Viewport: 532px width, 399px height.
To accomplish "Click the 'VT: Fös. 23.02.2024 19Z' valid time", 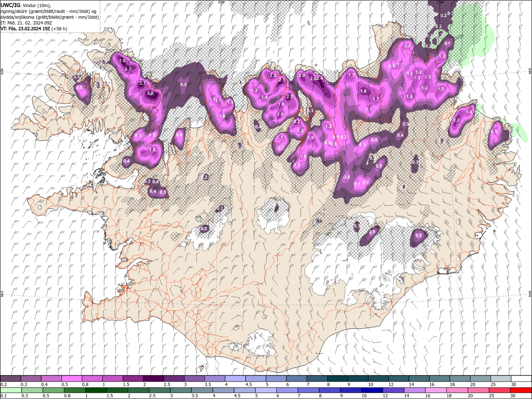I will click(25, 29).
